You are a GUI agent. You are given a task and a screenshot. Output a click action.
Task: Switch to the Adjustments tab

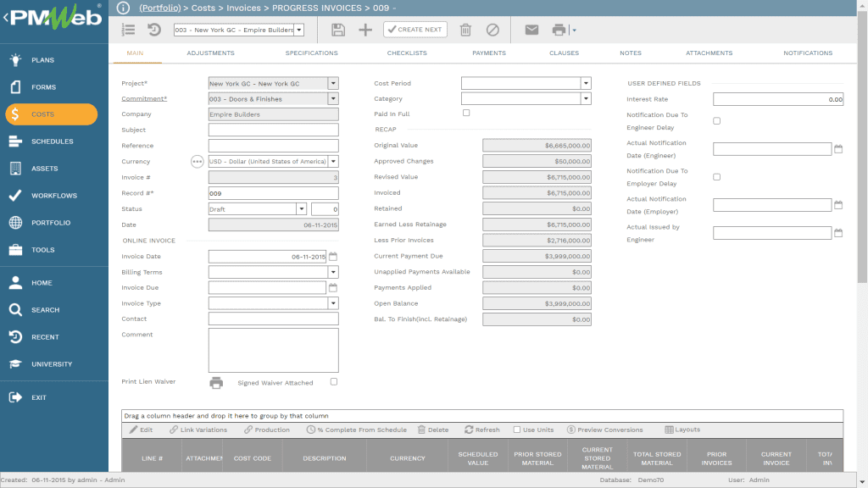pos(210,53)
